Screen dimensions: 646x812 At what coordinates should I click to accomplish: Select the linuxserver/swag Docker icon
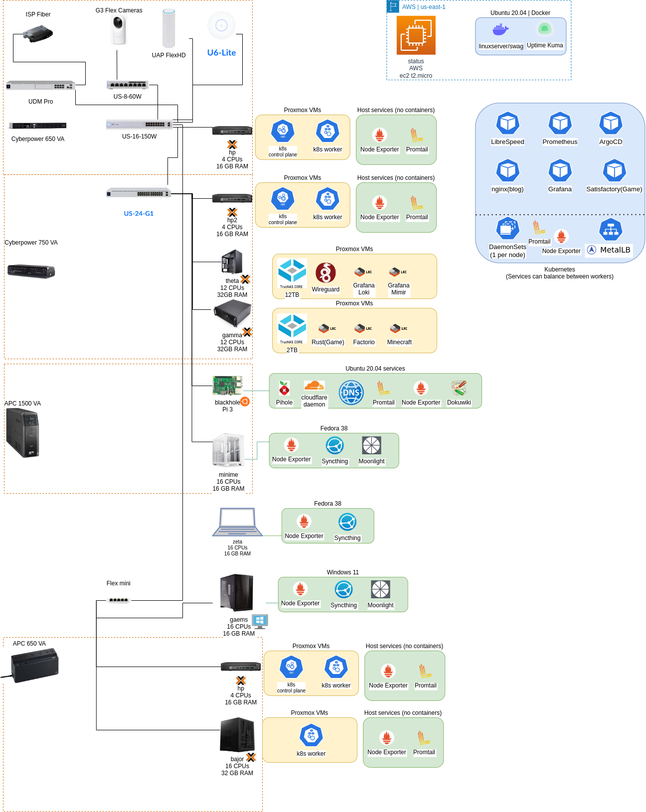click(x=500, y=30)
